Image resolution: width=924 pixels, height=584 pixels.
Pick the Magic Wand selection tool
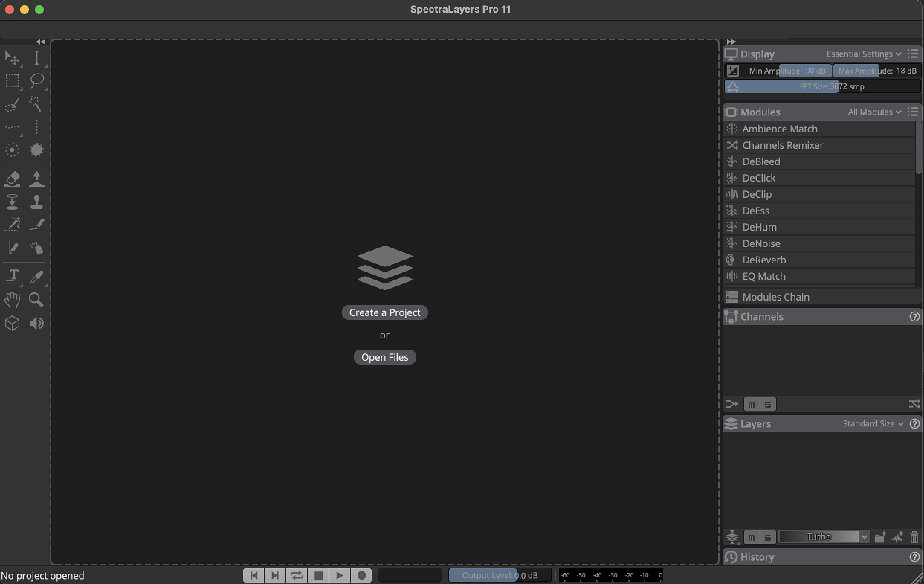[36, 104]
